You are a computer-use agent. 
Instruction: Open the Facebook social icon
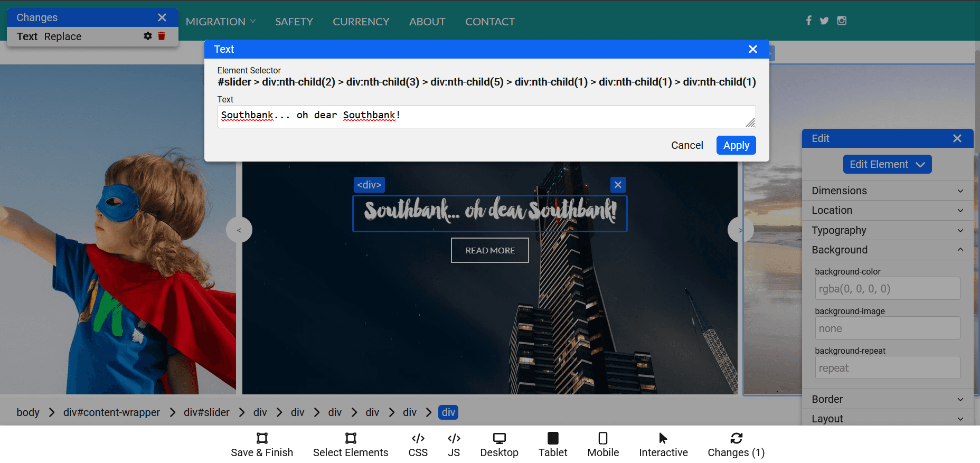808,21
